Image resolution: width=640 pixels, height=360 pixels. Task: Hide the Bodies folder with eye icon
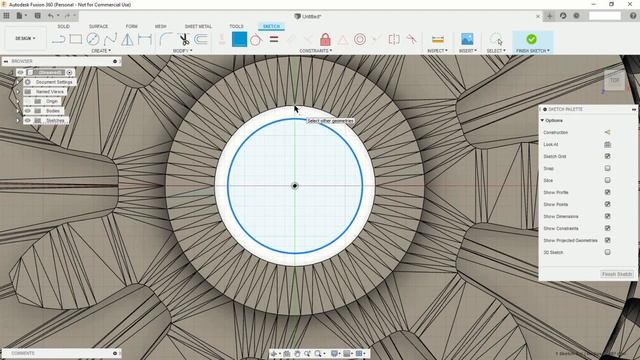pos(27,111)
